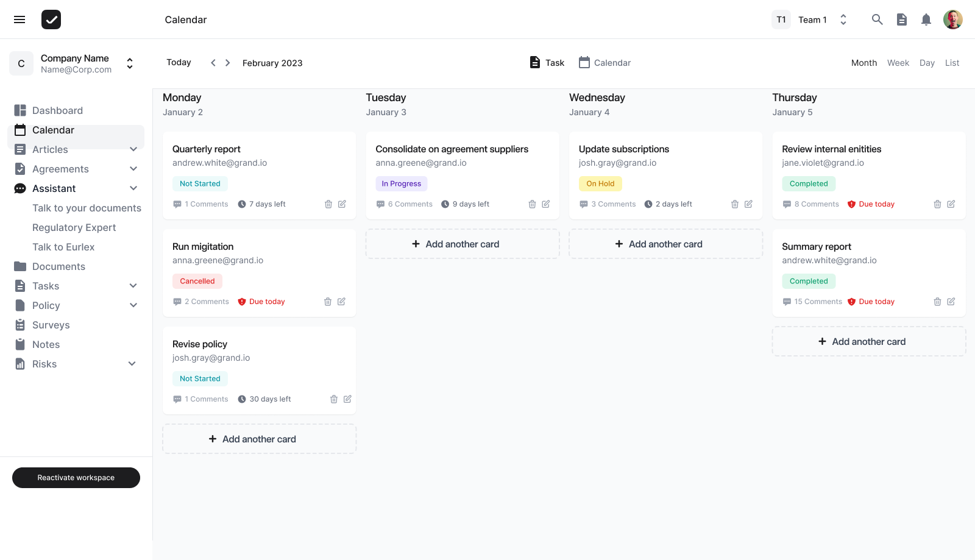Click the In Progress status badge

coord(401,183)
